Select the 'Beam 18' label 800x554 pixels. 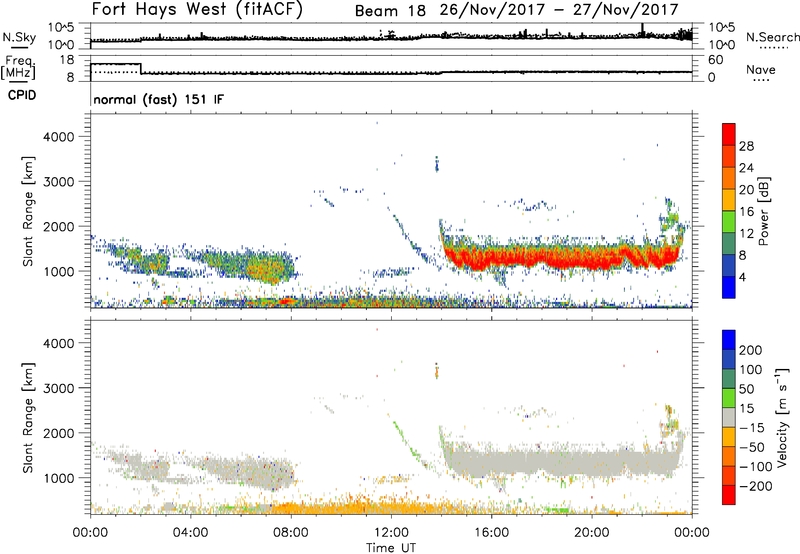pyautogui.click(x=390, y=11)
